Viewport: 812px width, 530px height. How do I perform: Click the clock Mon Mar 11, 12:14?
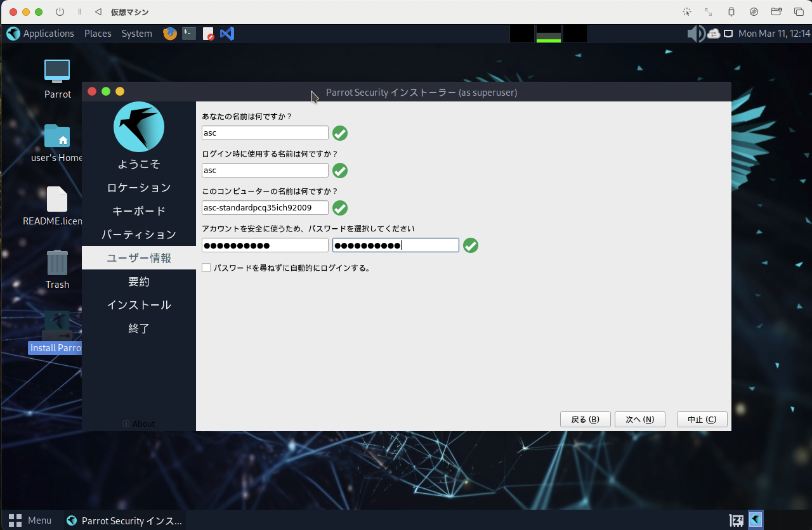pyautogui.click(x=774, y=34)
